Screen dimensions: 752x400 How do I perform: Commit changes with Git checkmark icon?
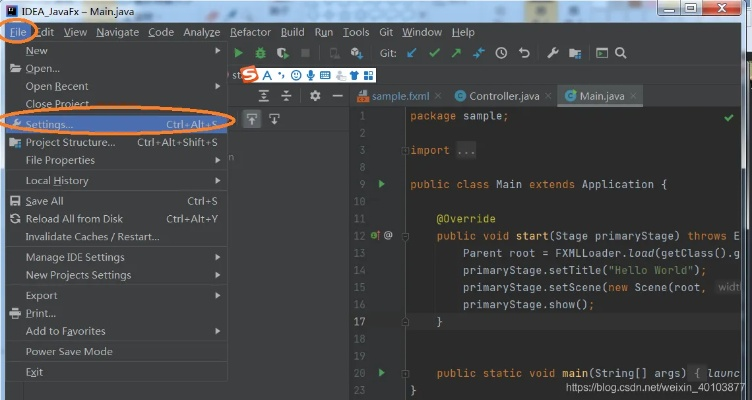coord(434,53)
